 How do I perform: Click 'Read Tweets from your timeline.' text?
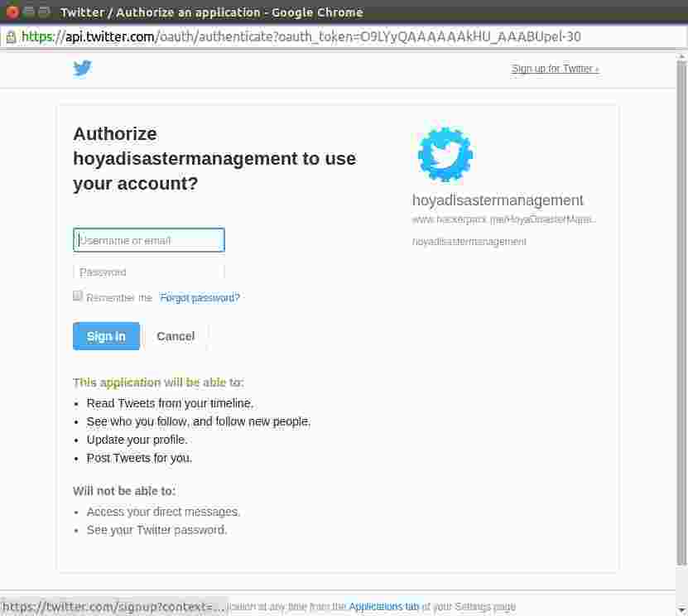pos(170,403)
